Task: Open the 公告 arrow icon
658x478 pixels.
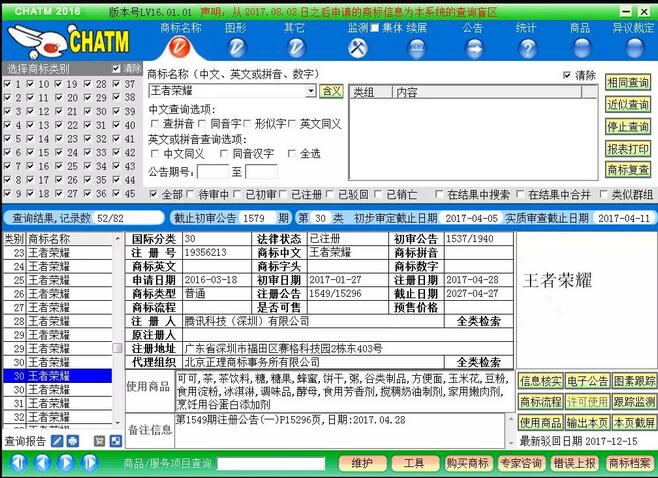Action: point(473,48)
